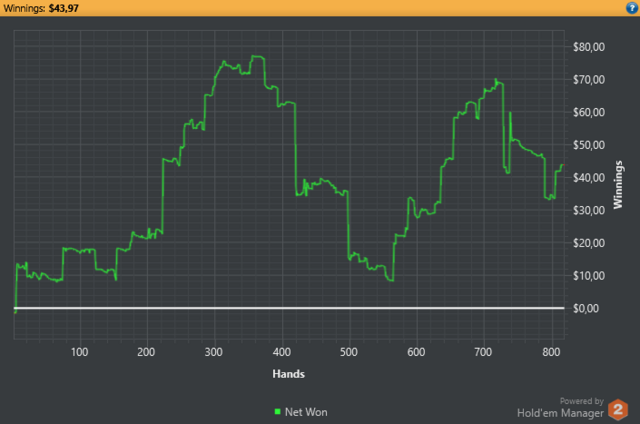Click the $50,00 axis label

(589, 145)
